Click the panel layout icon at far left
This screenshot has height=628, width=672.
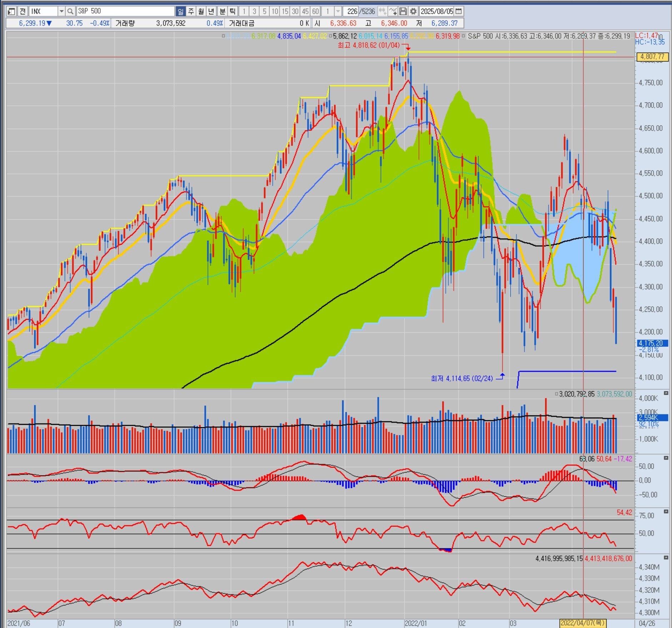[x=11, y=11]
